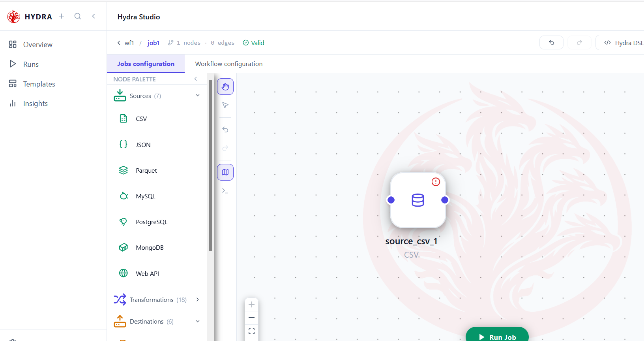Toggle the minimap button
The width and height of the screenshot is (644, 341).
point(225,172)
